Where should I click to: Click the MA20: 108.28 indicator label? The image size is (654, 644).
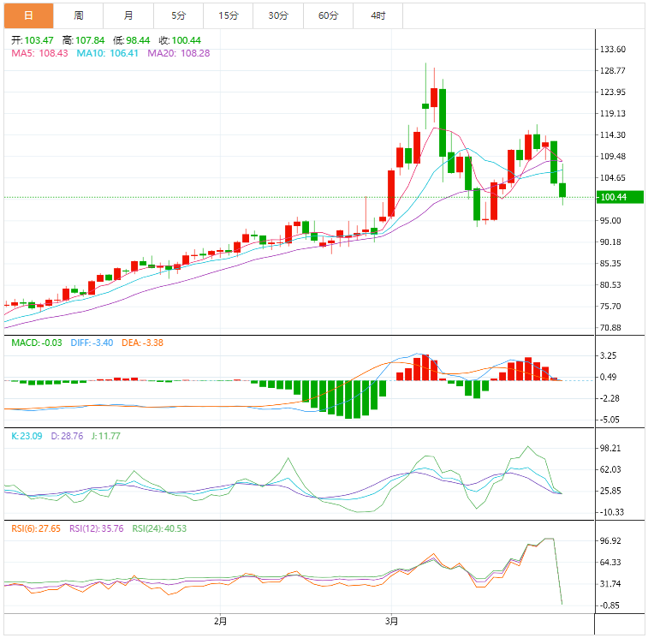tap(179, 53)
